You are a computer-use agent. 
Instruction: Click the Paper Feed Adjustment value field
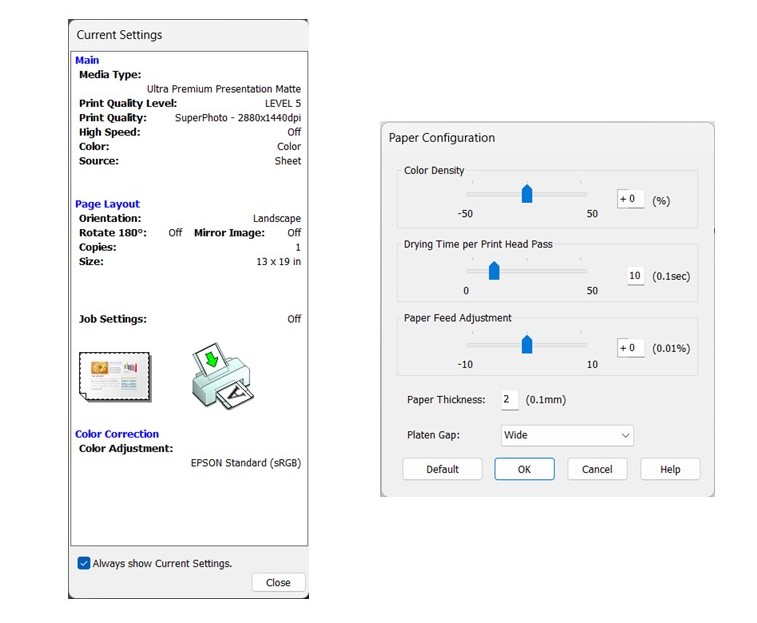pos(631,348)
